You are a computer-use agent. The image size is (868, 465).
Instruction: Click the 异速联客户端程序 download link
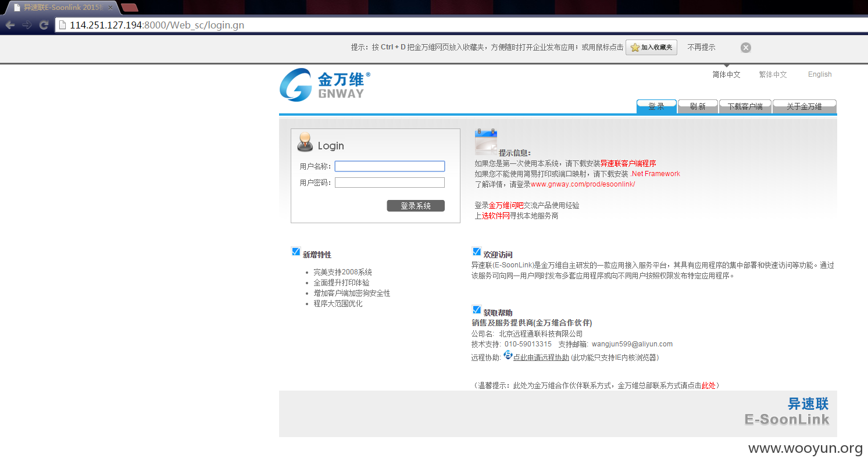(628, 164)
